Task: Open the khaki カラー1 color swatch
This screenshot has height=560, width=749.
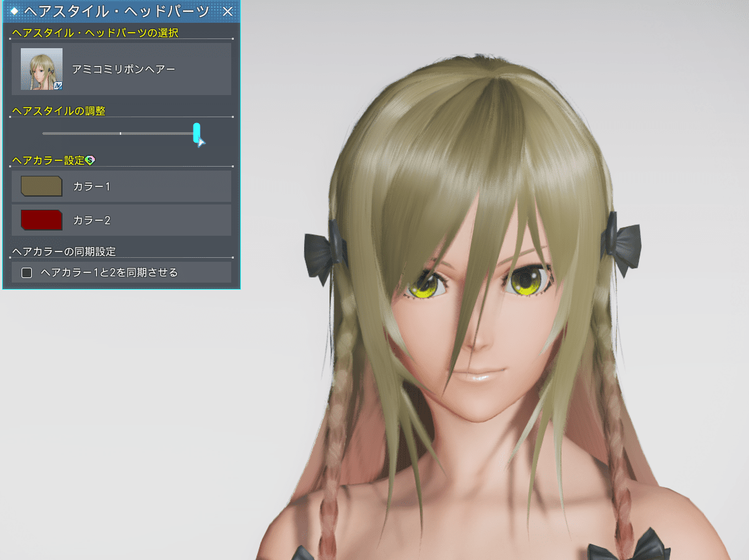Action: [x=42, y=186]
